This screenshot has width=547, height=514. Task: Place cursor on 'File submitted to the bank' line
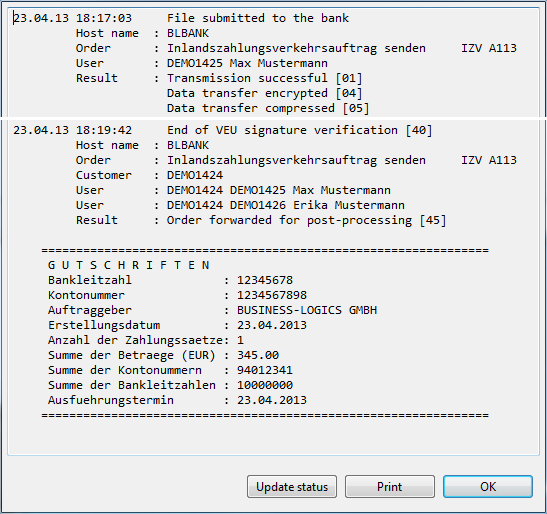(258, 18)
